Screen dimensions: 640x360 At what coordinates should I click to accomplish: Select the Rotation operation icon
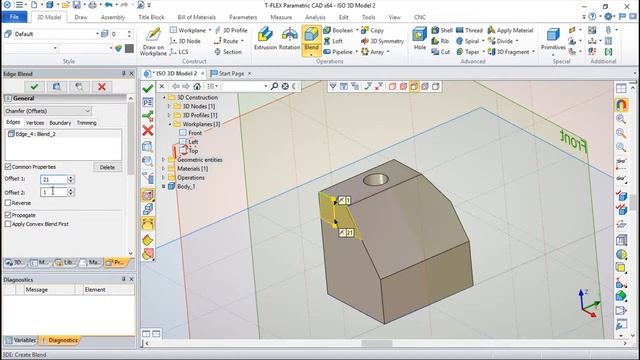point(289,39)
